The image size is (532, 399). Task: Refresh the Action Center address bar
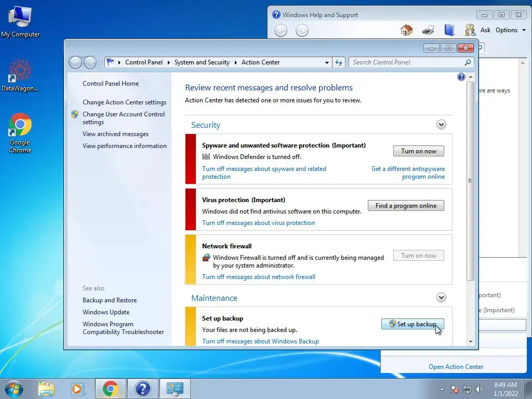point(339,62)
